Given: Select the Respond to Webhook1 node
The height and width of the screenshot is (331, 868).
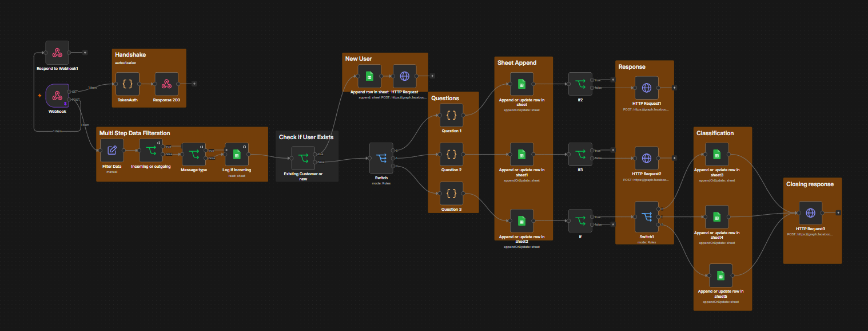Looking at the screenshot, I should [x=57, y=52].
